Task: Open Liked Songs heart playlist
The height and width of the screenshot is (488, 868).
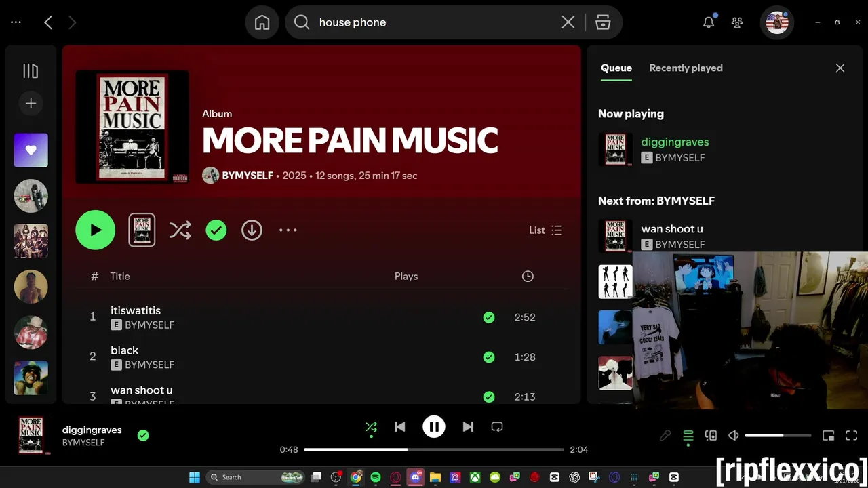Action: click(31, 150)
